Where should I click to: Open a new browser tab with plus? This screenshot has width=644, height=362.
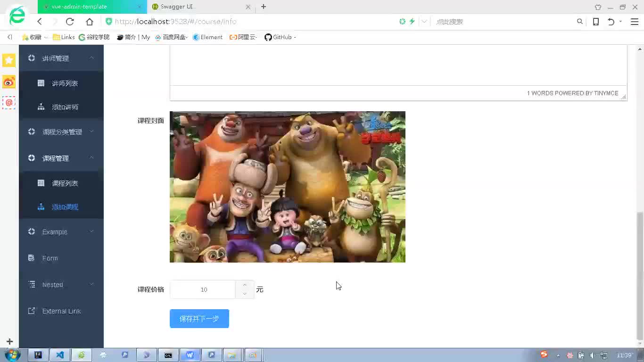264,7
